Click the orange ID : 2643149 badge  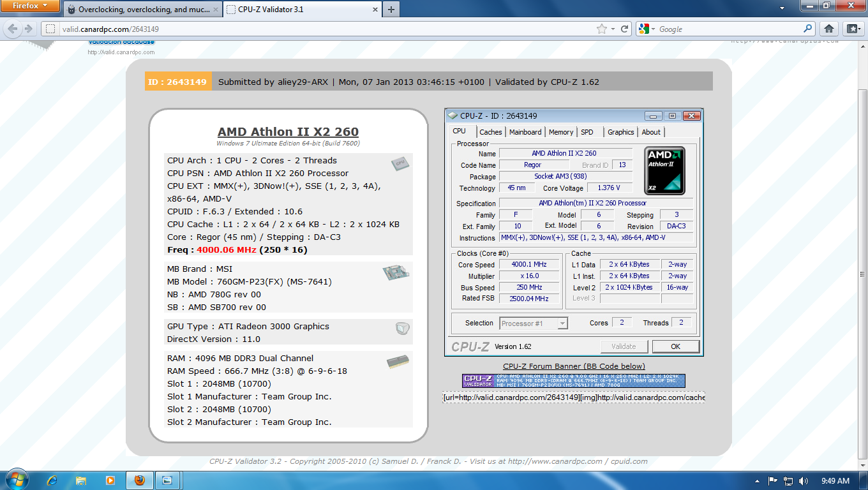pyautogui.click(x=177, y=82)
